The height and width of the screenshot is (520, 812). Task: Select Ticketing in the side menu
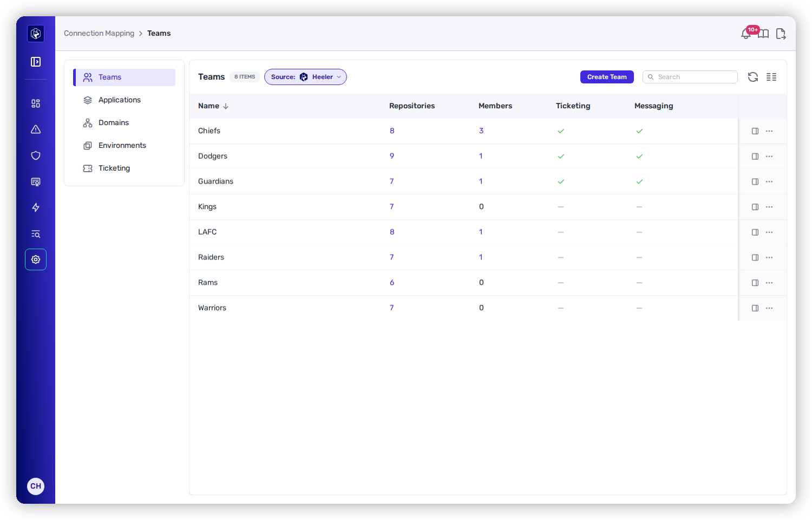tap(125, 168)
